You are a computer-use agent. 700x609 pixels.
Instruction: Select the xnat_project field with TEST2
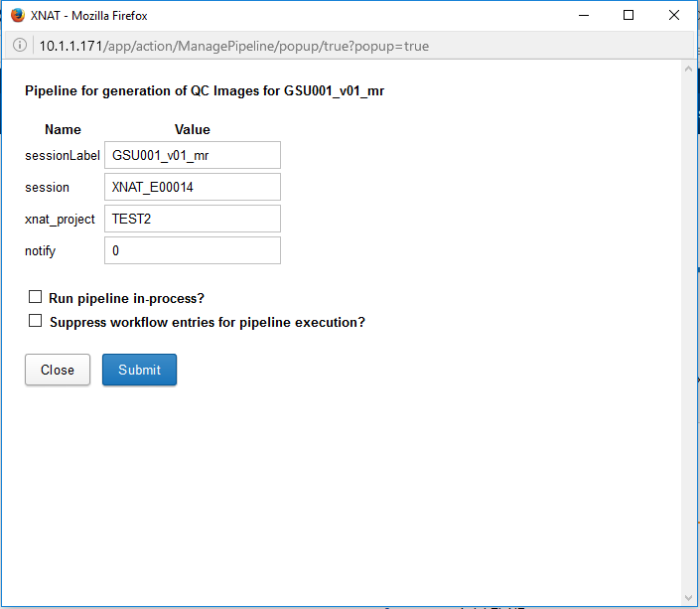(192, 219)
